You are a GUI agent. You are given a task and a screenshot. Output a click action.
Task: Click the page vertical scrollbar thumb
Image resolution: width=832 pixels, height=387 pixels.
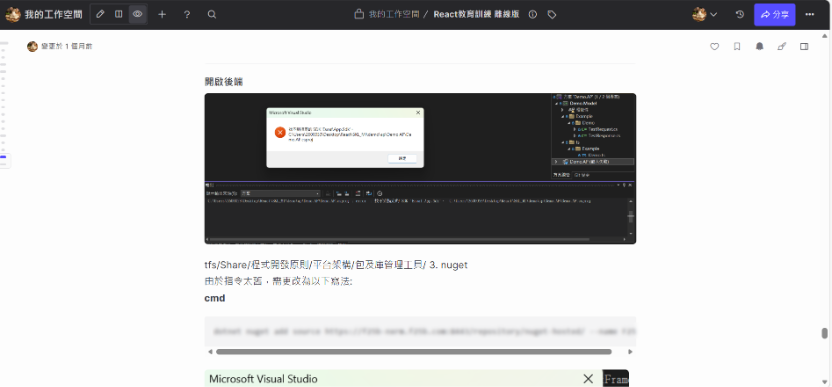[x=825, y=333]
